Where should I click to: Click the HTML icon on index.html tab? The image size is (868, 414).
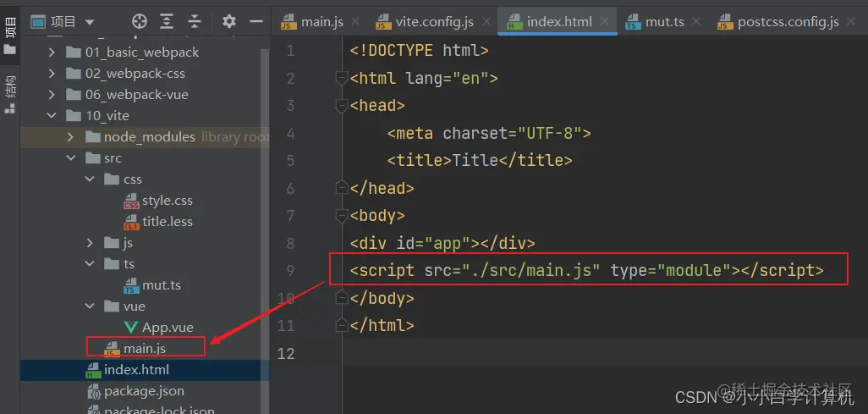[x=514, y=22]
